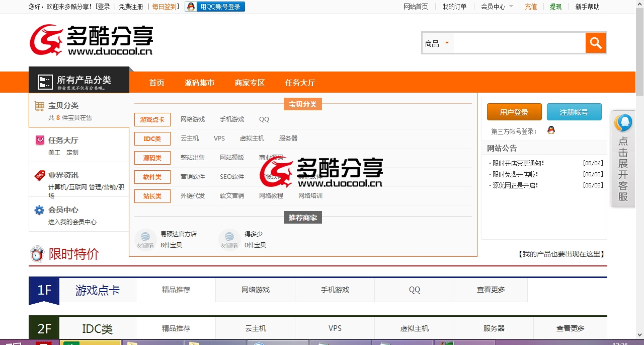Click 营销软件 in the 软件类 row
This screenshot has width=644, height=345.
[193, 177]
